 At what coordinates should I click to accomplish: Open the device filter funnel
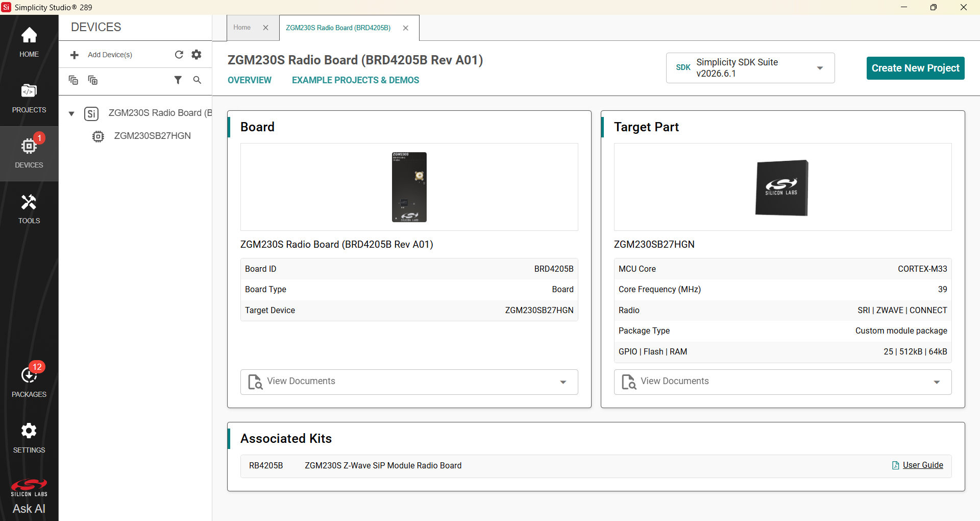178,80
